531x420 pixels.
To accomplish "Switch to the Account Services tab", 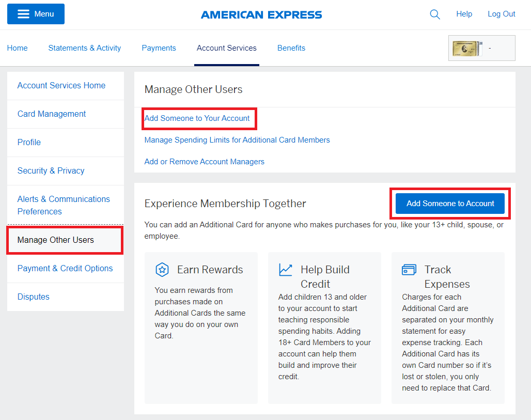I will (226, 48).
